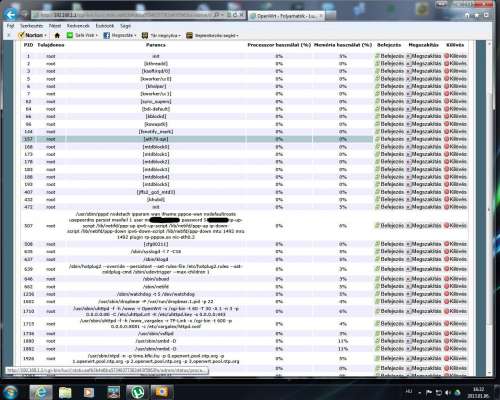Stop page loading with the X icon

pyautogui.click(x=242, y=15)
